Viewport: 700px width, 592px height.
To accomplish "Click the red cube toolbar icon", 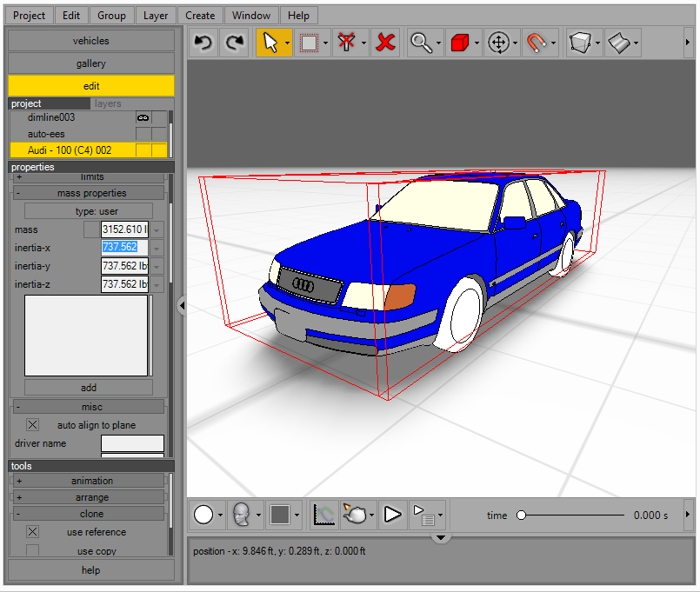I will point(459,43).
